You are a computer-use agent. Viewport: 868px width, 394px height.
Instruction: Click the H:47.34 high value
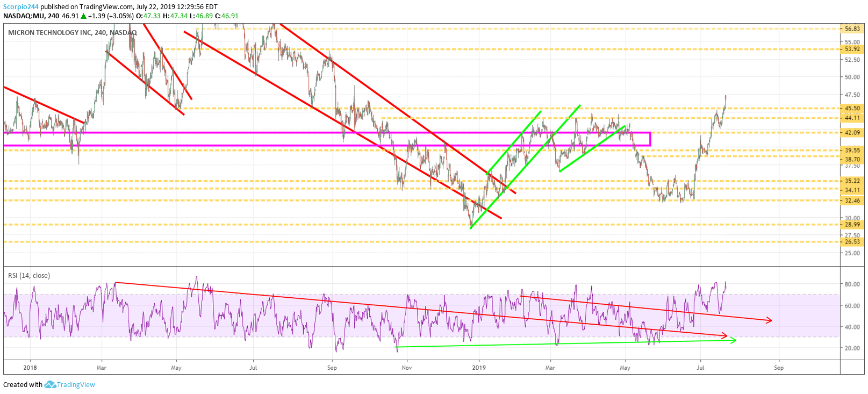[175, 16]
